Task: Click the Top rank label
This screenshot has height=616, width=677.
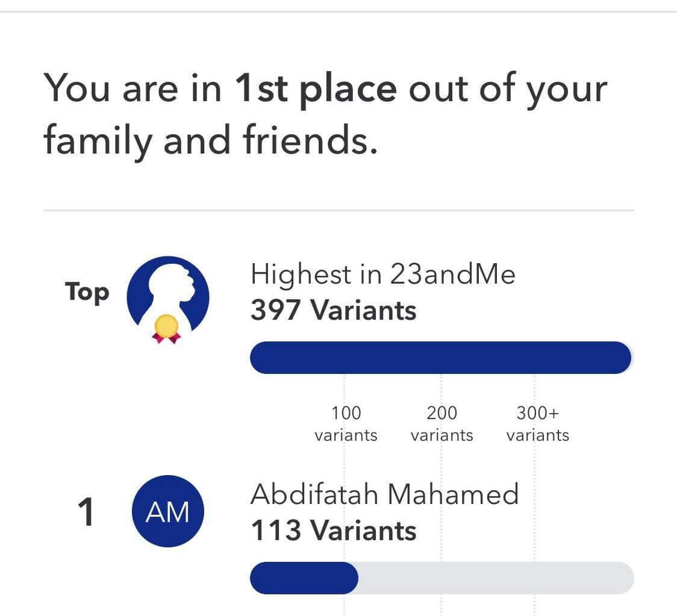Action: [x=87, y=292]
